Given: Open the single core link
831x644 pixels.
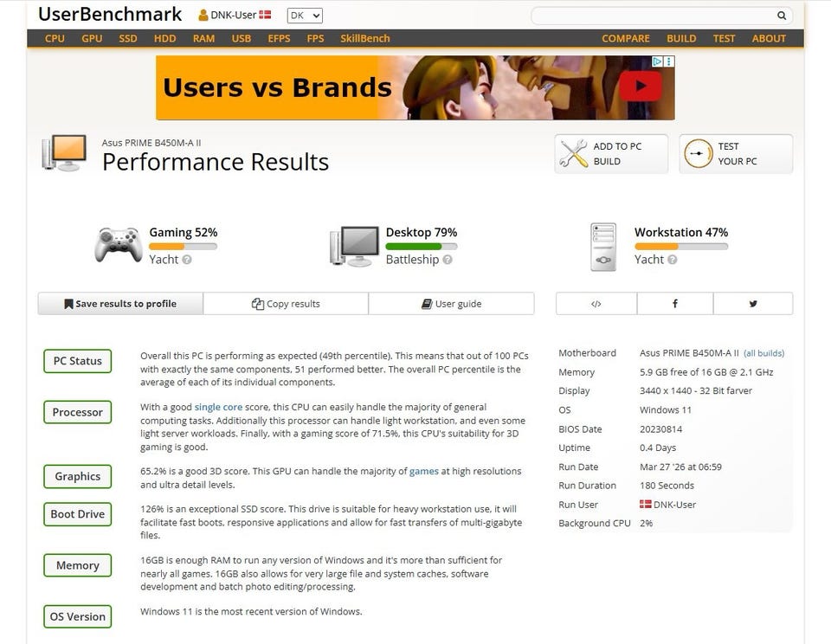Looking at the screenshot, I should pos(218,407).
